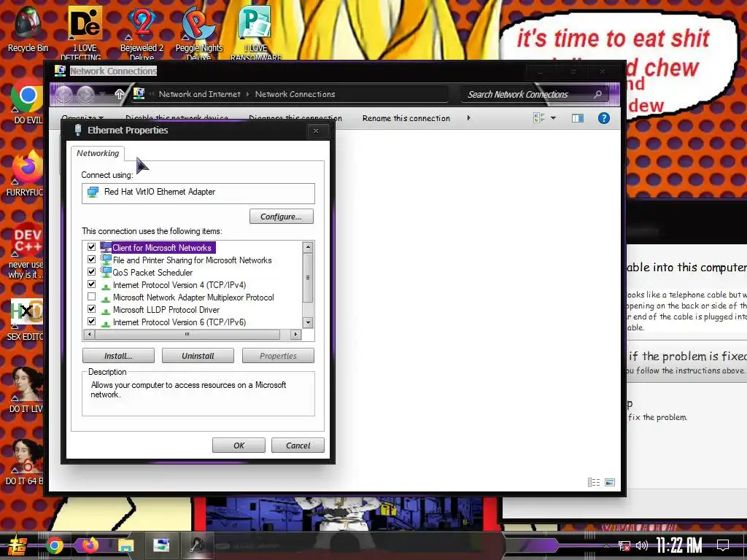Select the DO IT 64 B portrait desktop icon
This screenshot has width=747, height=560.
25,462
